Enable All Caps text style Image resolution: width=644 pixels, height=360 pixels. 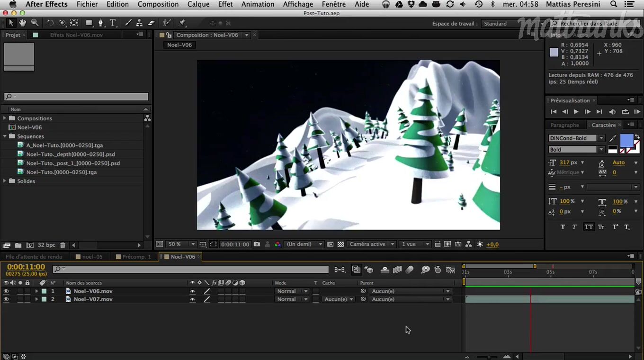[x=589, y=227]
